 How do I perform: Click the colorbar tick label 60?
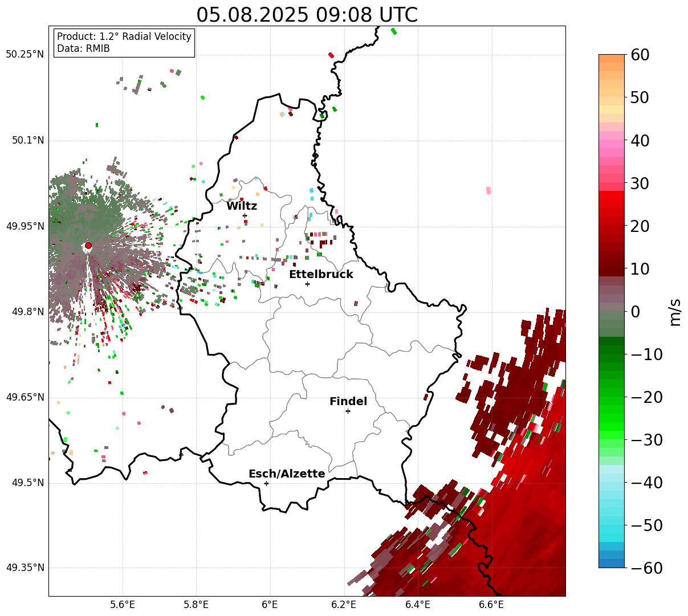[640, 55]
